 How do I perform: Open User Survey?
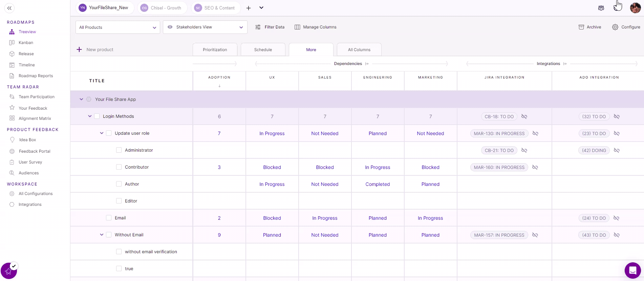pyautogui.click(x=30, y=162)
